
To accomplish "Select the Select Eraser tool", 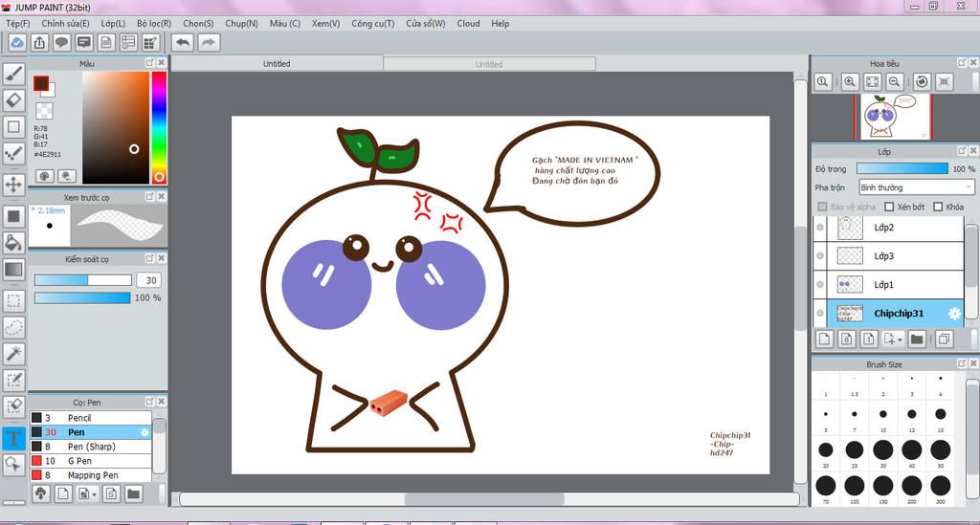I will [13, 406].
